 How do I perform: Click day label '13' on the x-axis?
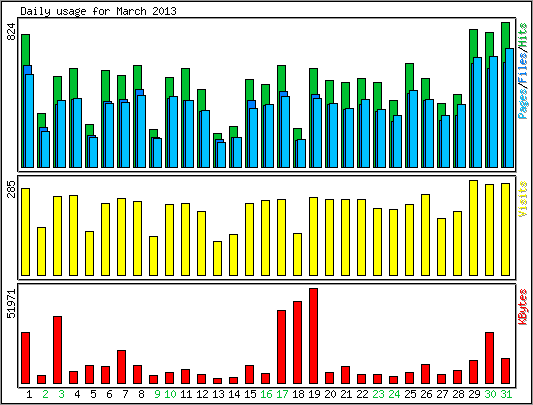218,394
